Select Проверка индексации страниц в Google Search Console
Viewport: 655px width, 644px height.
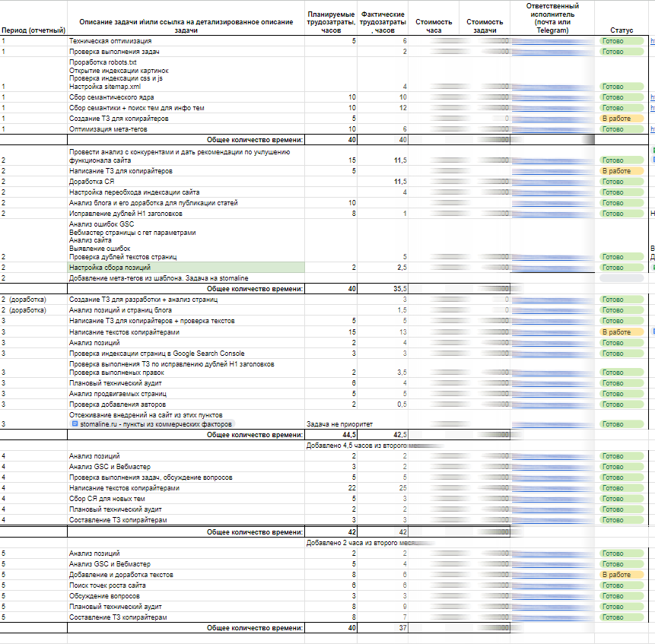click(x=186, y=354)
